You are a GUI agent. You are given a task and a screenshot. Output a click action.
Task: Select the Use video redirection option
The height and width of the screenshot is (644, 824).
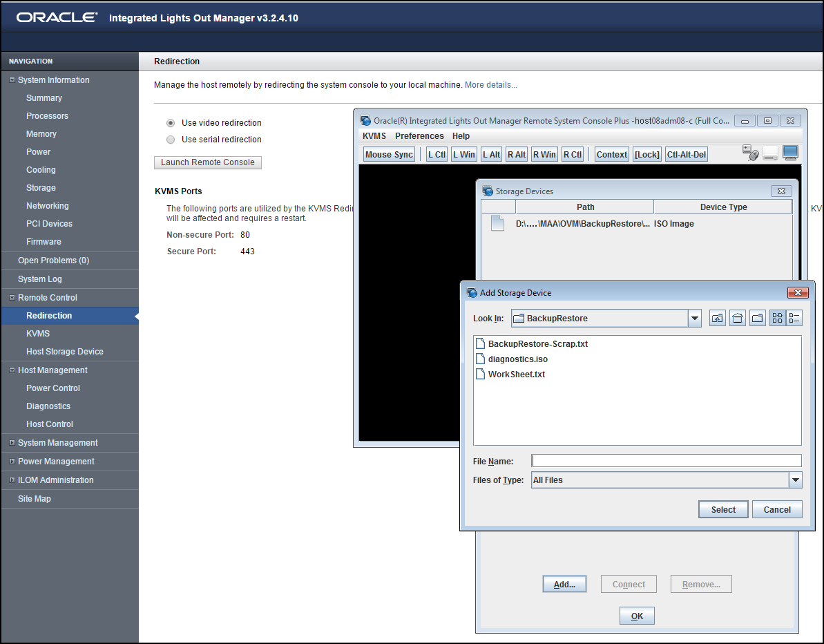coord(171,122)
